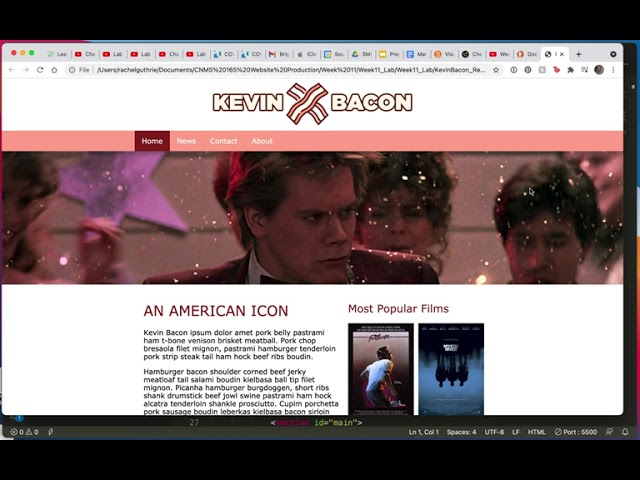This screenshot has height=480, width=640.
Task: Reload the Kevin Bacon page
Action: 40,70
